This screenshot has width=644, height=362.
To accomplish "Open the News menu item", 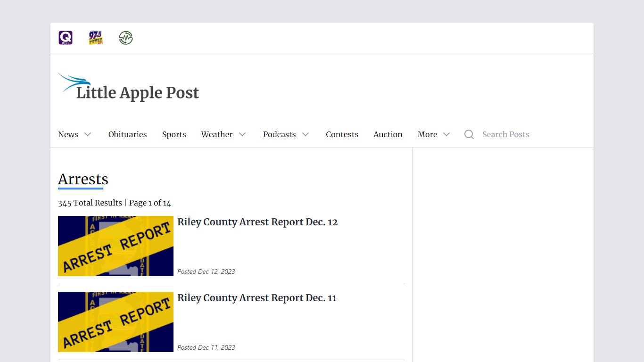I will 68,134.
